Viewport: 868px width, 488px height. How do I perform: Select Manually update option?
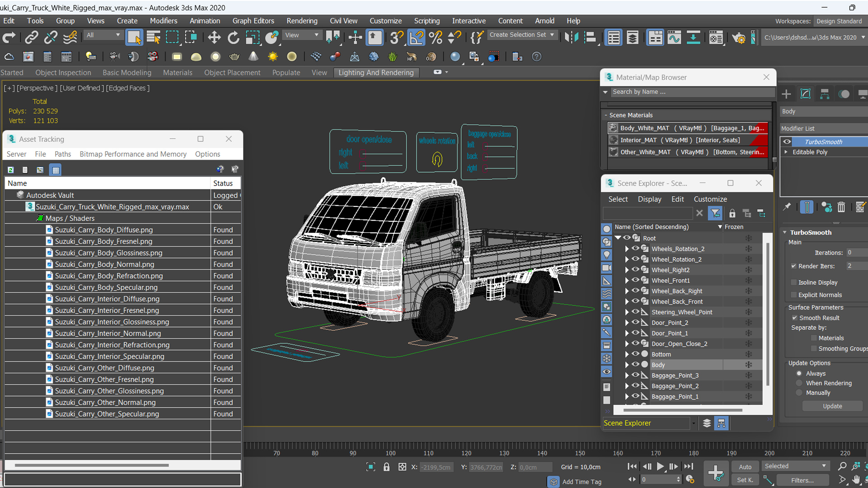point(799,393)
